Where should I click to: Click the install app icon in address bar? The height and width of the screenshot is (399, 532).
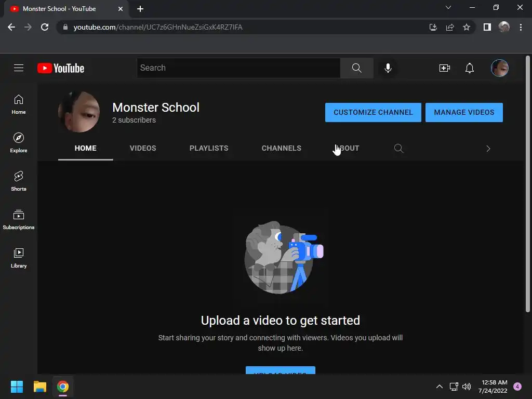[x=433, y=27]
